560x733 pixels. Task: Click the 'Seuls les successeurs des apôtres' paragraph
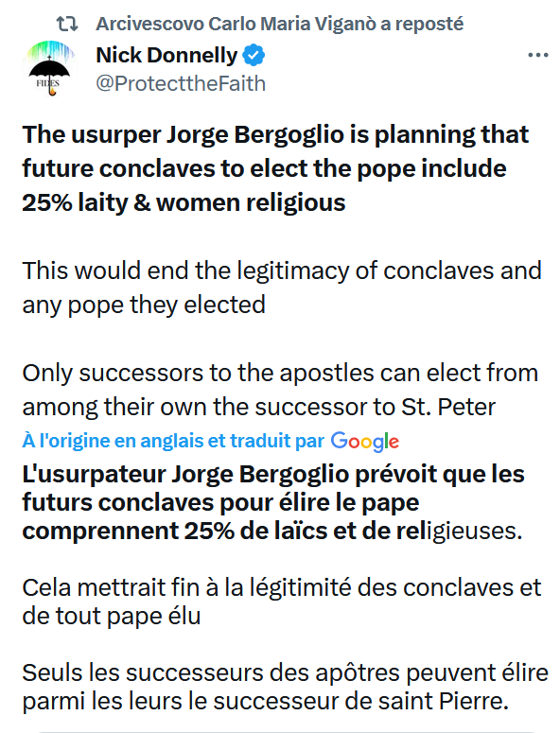pos(285,688)
